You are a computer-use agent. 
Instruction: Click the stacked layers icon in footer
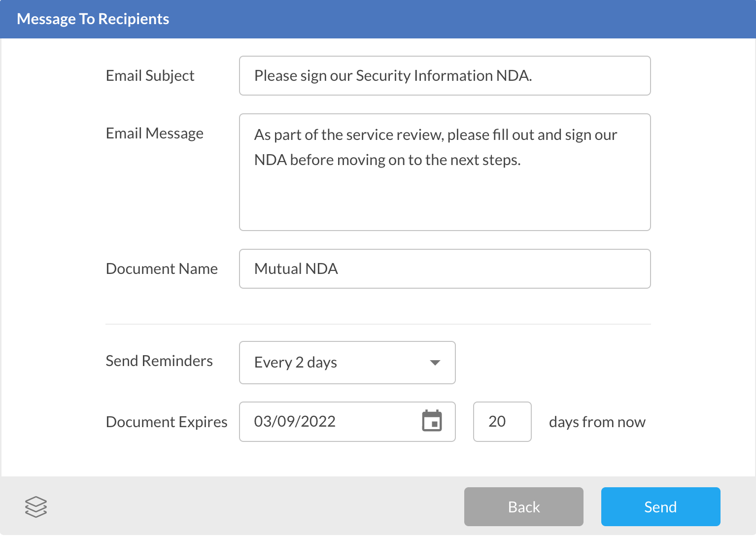36,507
